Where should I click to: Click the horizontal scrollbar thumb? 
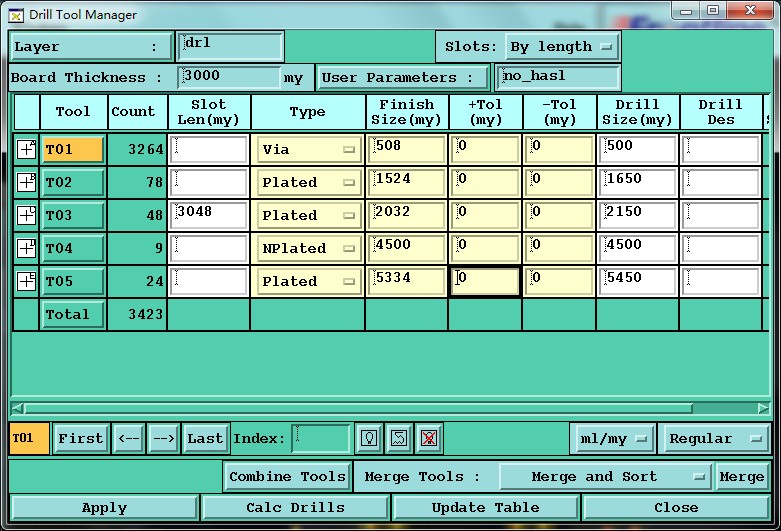[x=359, y=408]
